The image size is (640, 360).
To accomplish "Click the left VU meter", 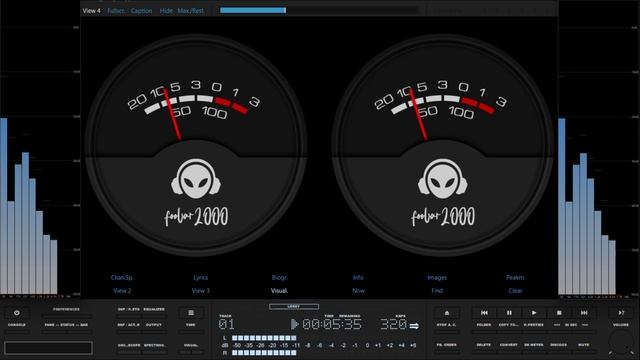I will [196, 145].
